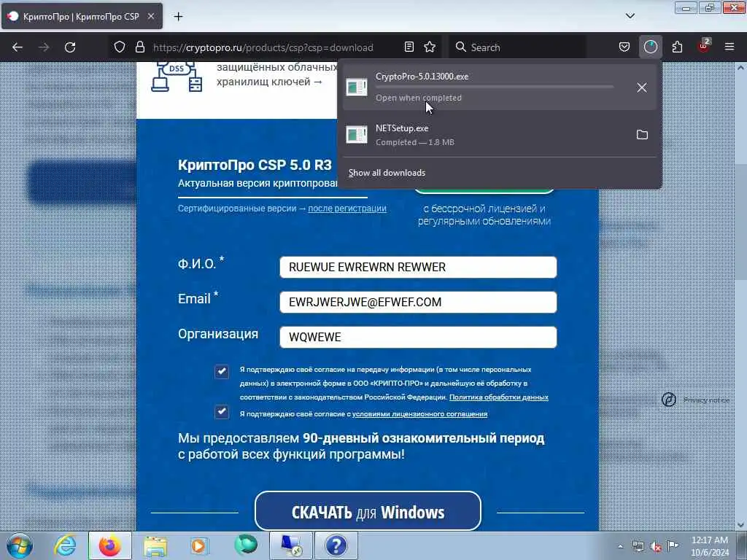This screenshot has width=747, height=560.
Task: Open the help question mark taskbar icon
Action: click(x=336, y=545)
